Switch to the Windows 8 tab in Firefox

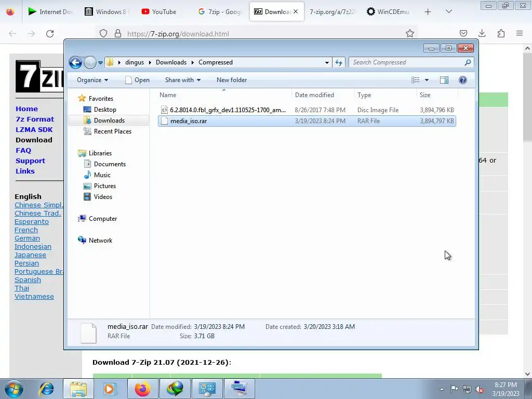point(107,12)
